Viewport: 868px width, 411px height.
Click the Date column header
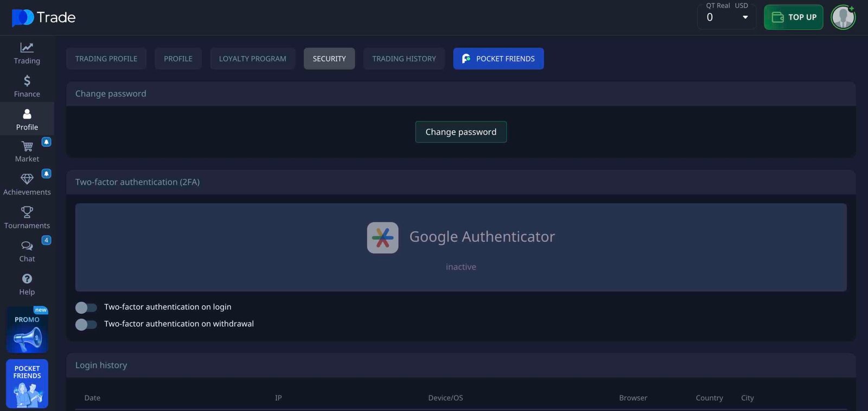(x=92, y=398)
